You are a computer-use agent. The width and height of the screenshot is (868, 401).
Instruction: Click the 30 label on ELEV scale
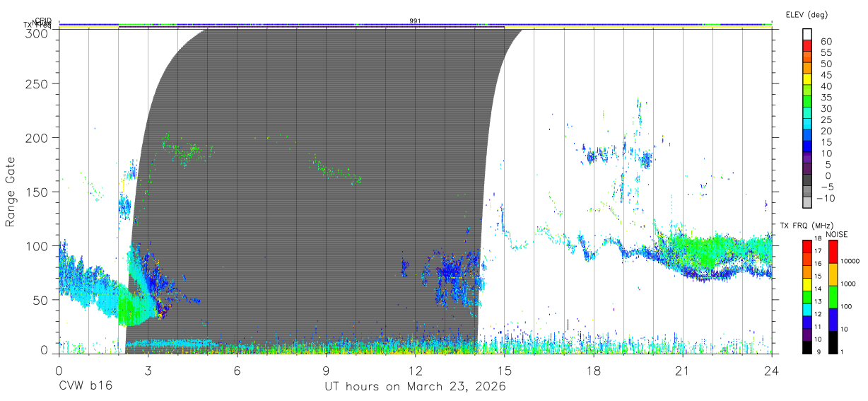click(826, 108)
